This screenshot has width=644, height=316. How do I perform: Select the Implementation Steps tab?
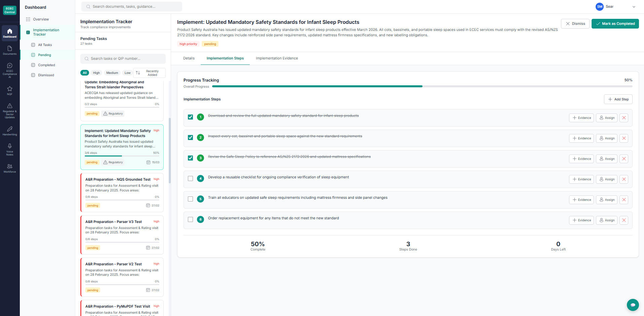225,58
